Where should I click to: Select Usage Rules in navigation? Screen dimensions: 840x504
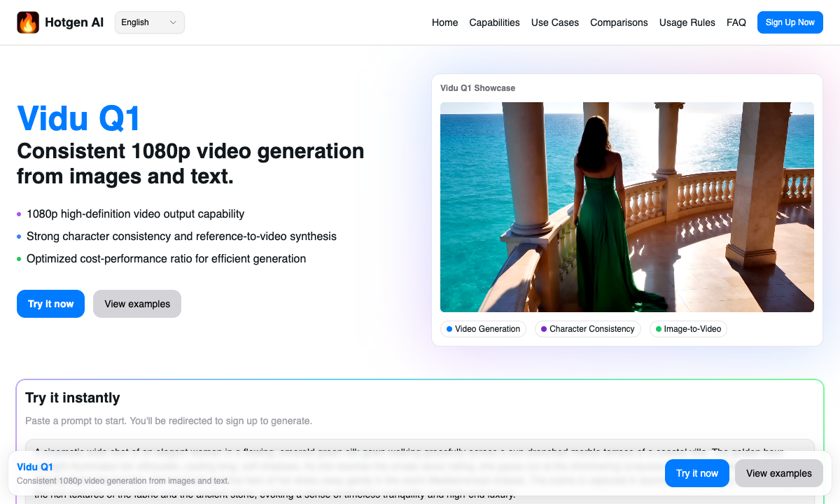[687, 22]
